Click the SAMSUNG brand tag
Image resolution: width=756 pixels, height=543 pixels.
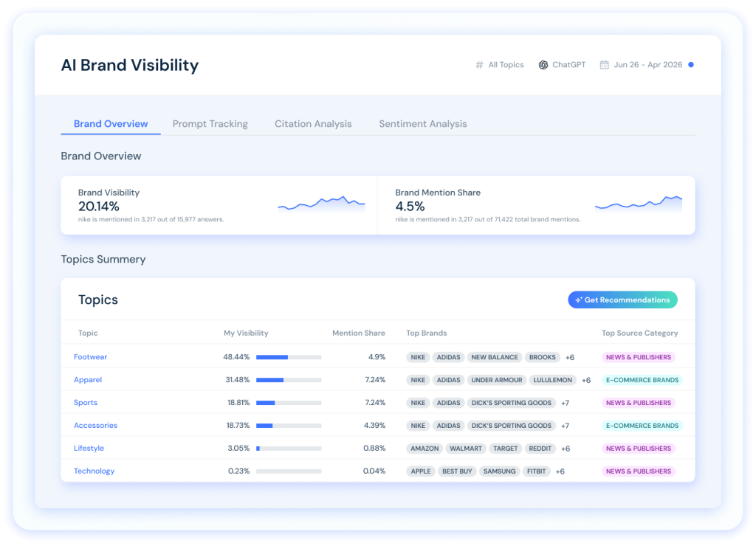[x=500, y=471]
